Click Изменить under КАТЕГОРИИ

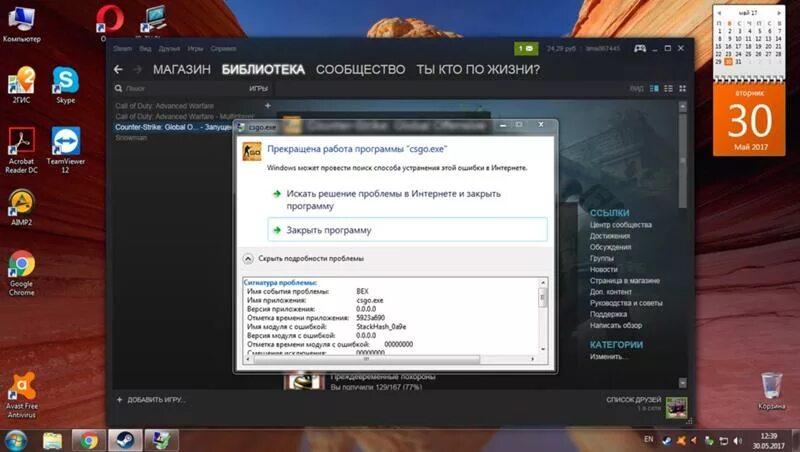(x=607, y=357)
